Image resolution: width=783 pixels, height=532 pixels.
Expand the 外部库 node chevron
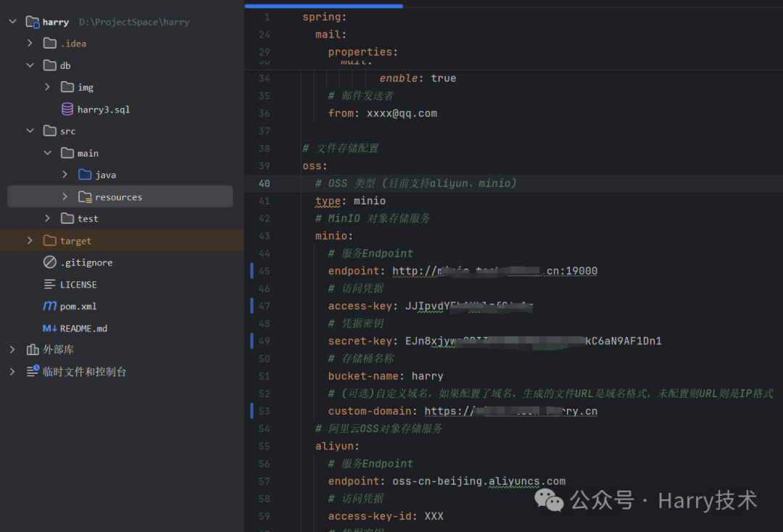(x=12, y=350)
